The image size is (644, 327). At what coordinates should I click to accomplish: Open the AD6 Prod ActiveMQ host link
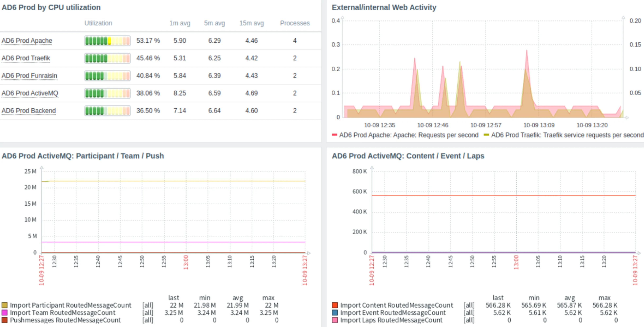pyautogui.click(x=30, y=93)
